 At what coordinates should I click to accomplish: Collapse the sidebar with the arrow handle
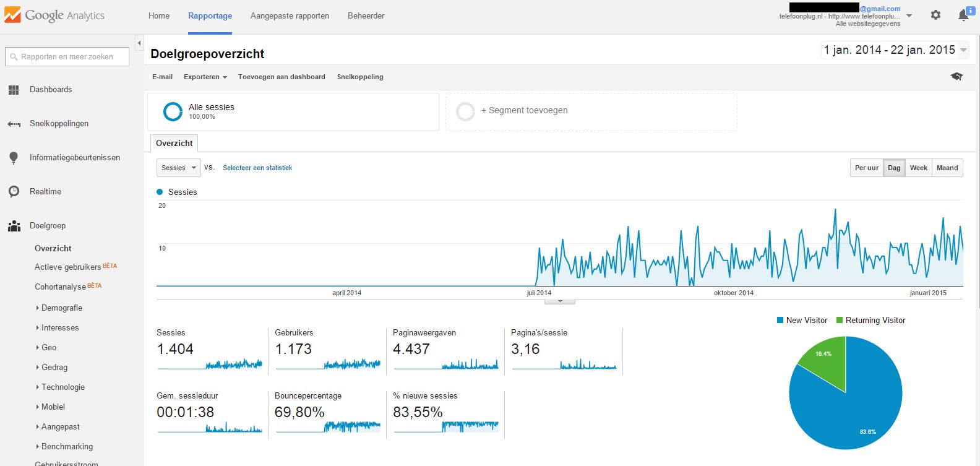[139, 43]
